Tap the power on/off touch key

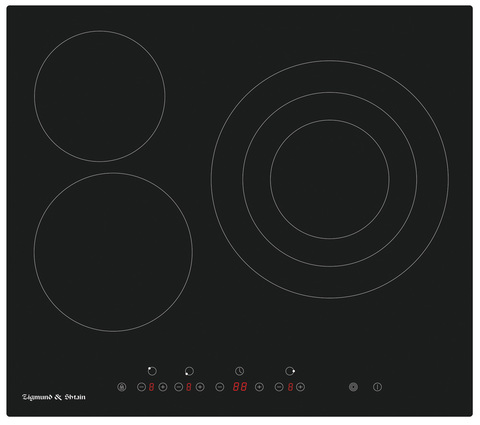click(x=377, y=387)
